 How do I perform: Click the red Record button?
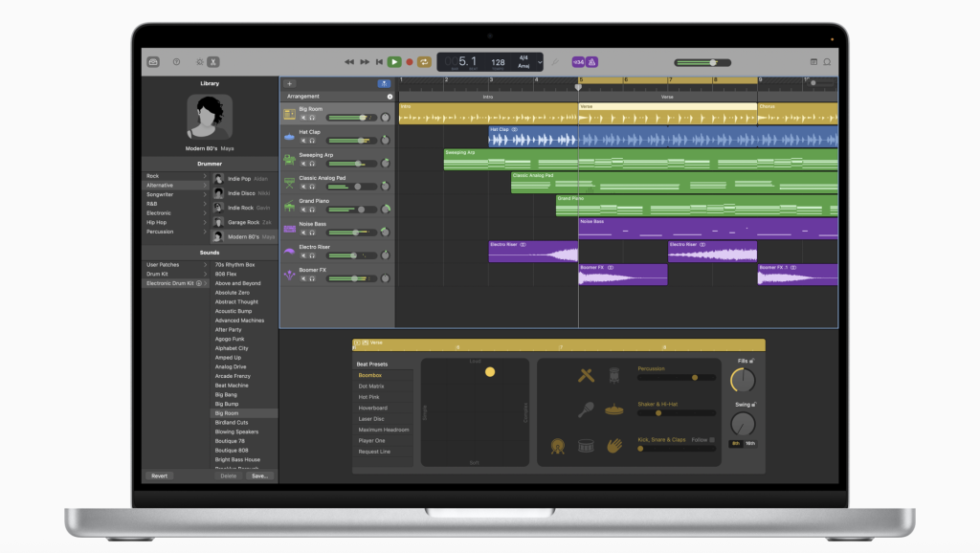(409, 61)
